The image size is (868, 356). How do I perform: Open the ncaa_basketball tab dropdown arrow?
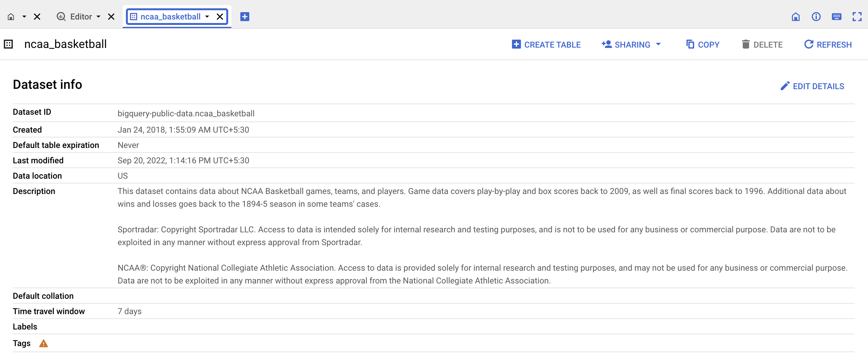pos(207,17)
